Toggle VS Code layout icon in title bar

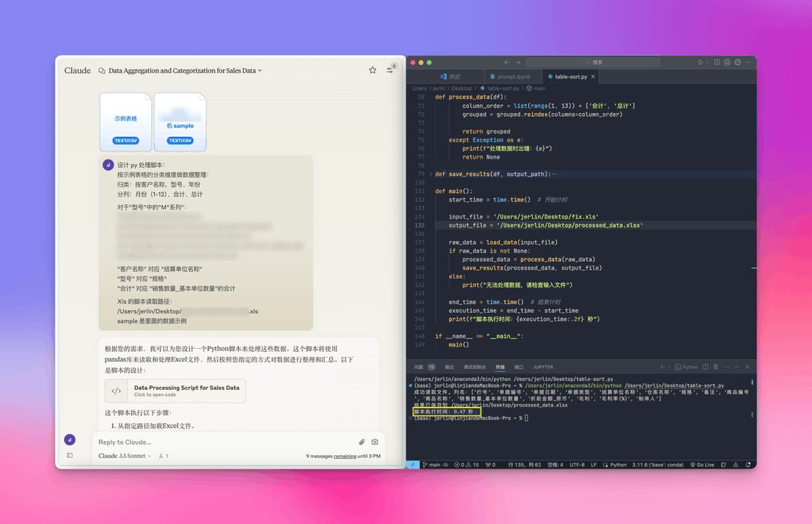pyautogui.click(x=717, y=62)
